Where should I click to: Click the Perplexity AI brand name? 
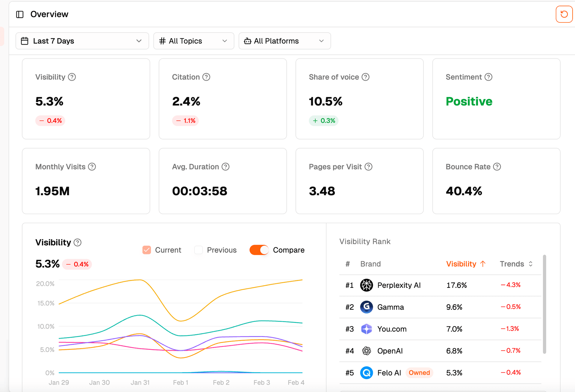click(x=399, y=285)
